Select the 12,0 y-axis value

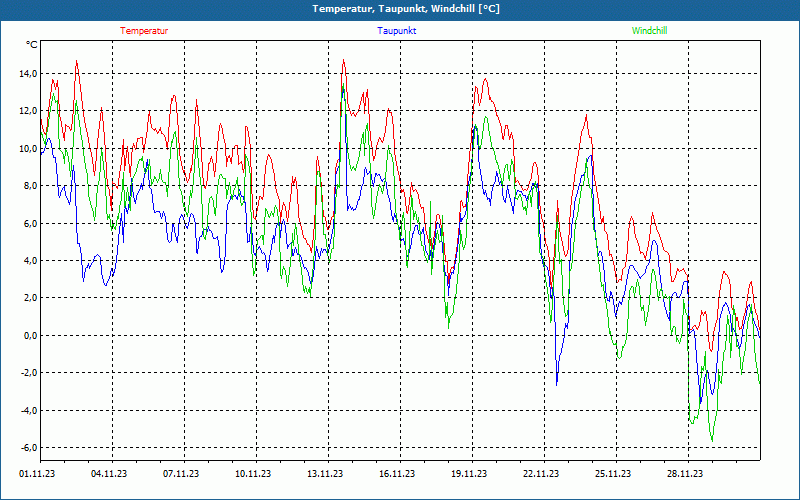(28, 111)
